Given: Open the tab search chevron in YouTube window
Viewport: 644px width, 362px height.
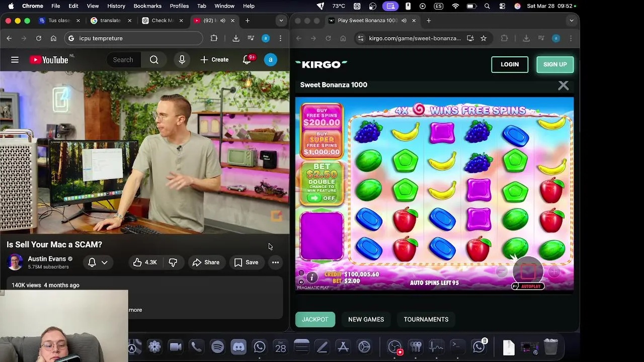Looking at the screenshot, I should coord(281,21).
